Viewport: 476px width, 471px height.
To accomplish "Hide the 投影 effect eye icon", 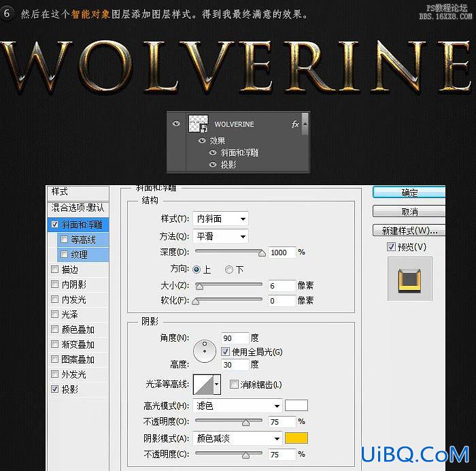I will 213,165.
